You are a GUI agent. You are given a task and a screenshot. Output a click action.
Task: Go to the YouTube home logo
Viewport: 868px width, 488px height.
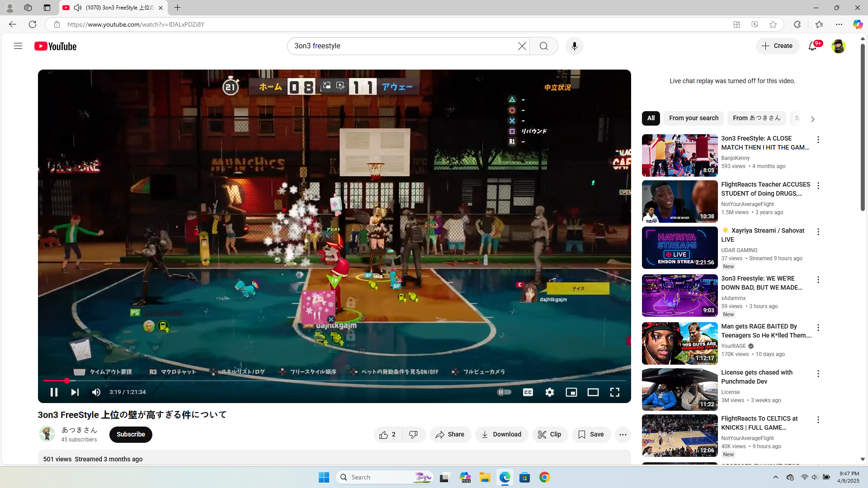click(x=56, y=46)
